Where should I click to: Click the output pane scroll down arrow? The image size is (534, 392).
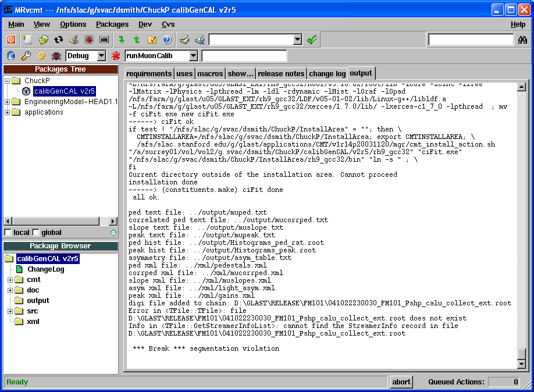521,364
